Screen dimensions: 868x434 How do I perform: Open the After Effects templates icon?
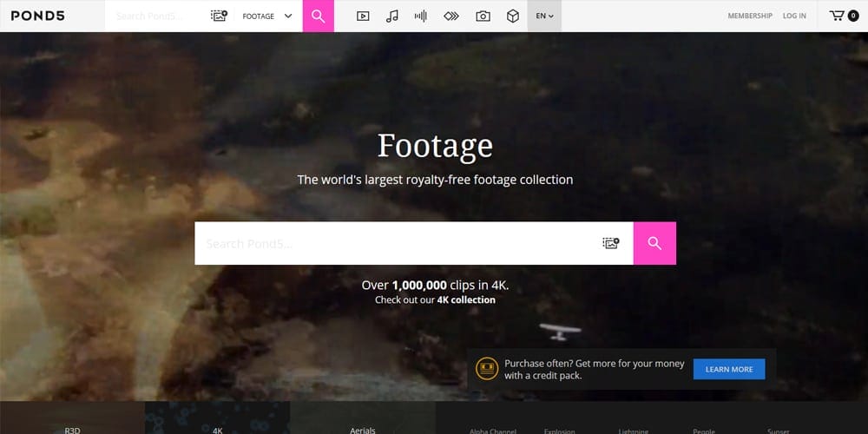click(451, 16)
